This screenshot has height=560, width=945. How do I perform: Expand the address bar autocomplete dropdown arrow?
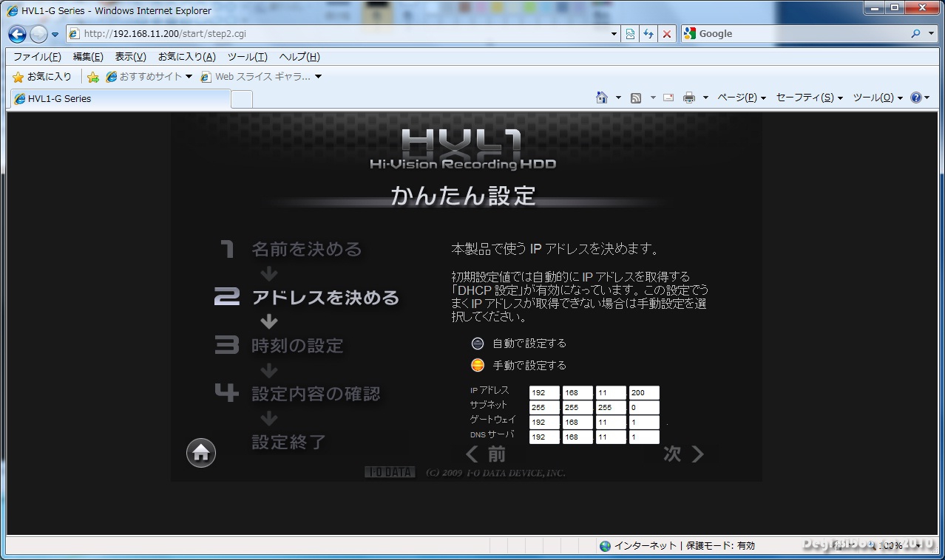(x=614, y=33)
